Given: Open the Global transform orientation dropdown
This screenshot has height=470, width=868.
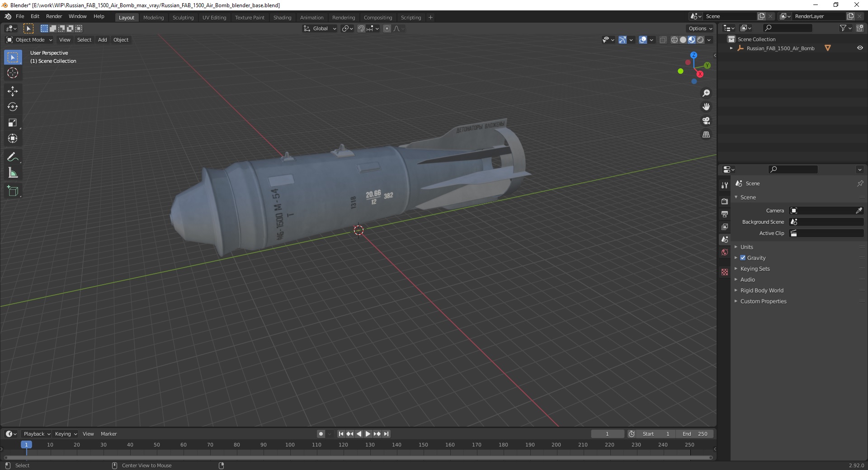Looking at the screenshot, I should [x=320, y=28].
